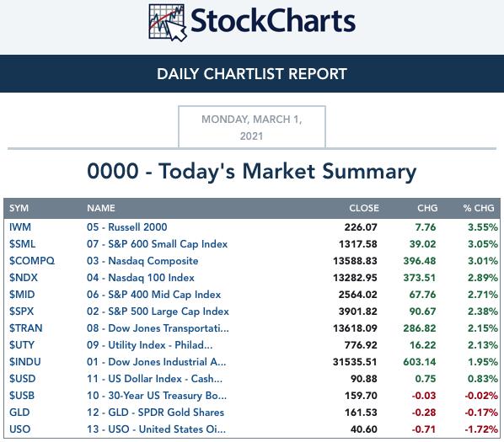Open 02 - S&P 500 Large Cap Index
This screenshot has height=442, width=504.
coord(158,312)
